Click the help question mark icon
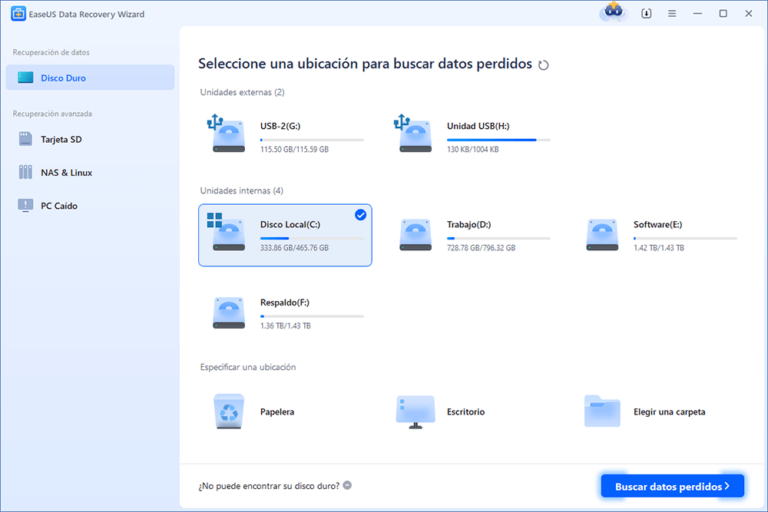Image resolution: width=768 pixels, height=512 pixels. 347,486
